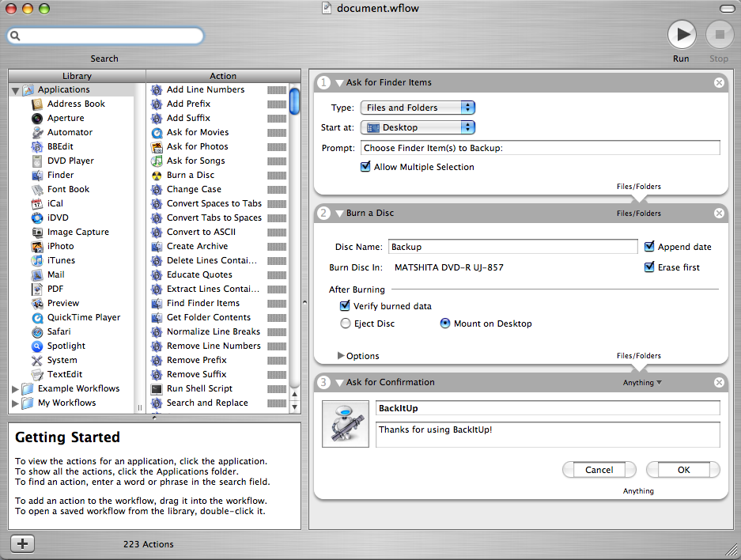This screenshot has width=741, height=560.
Task: Toggle Allow Multiple Selection checkbox
Action: 365,166
